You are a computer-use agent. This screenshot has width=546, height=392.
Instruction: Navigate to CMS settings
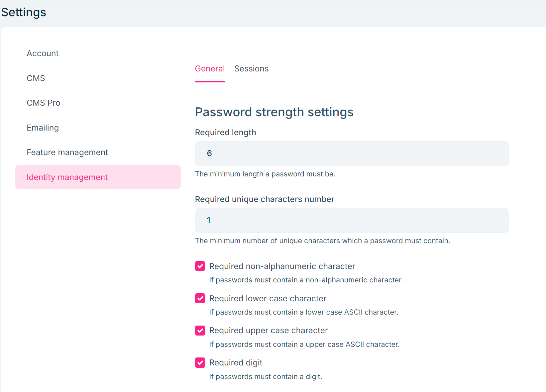click(x=36, y=78)
